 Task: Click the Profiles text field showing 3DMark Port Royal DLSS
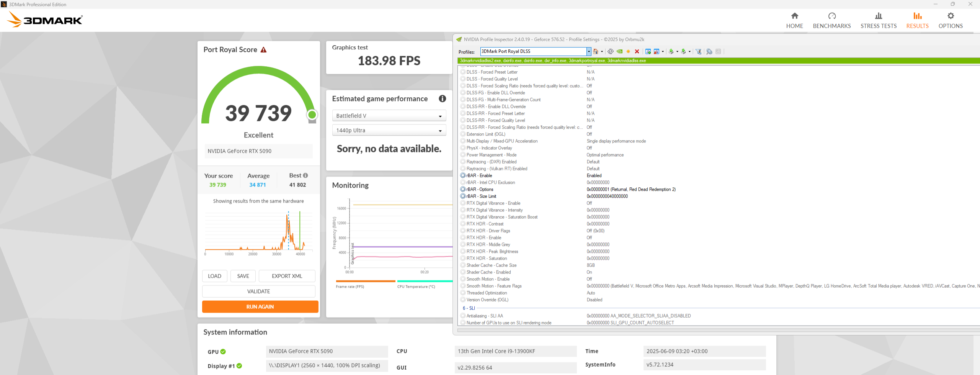click(533, 52)
